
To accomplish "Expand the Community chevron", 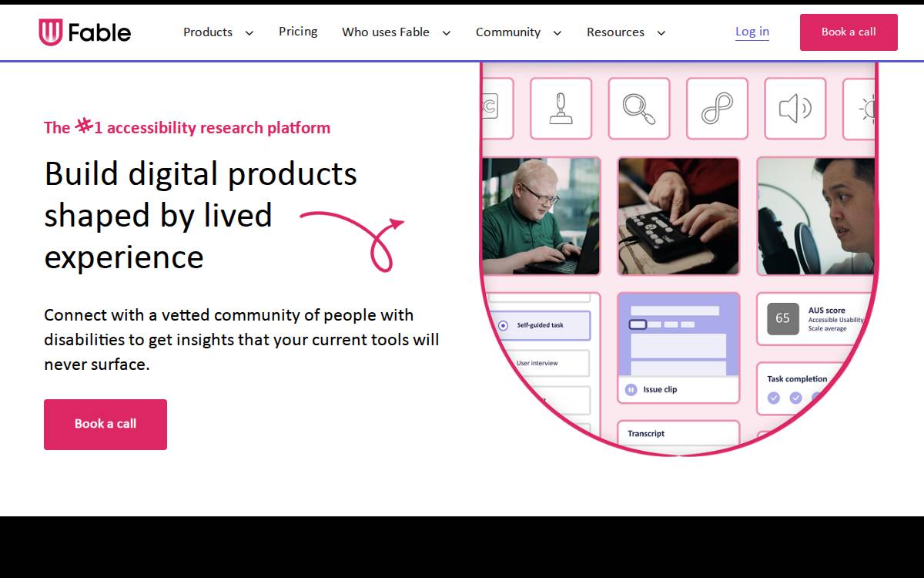I will point(557,32).
